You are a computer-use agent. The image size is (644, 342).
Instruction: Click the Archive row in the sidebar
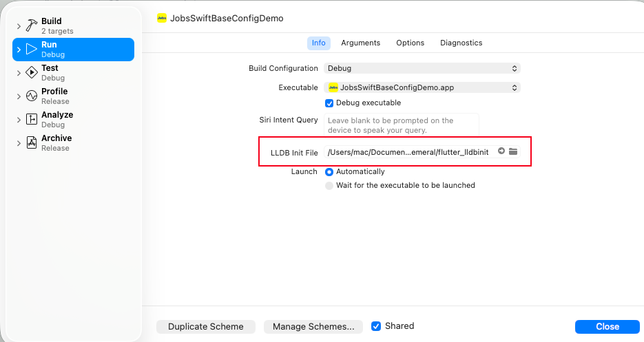73,143
